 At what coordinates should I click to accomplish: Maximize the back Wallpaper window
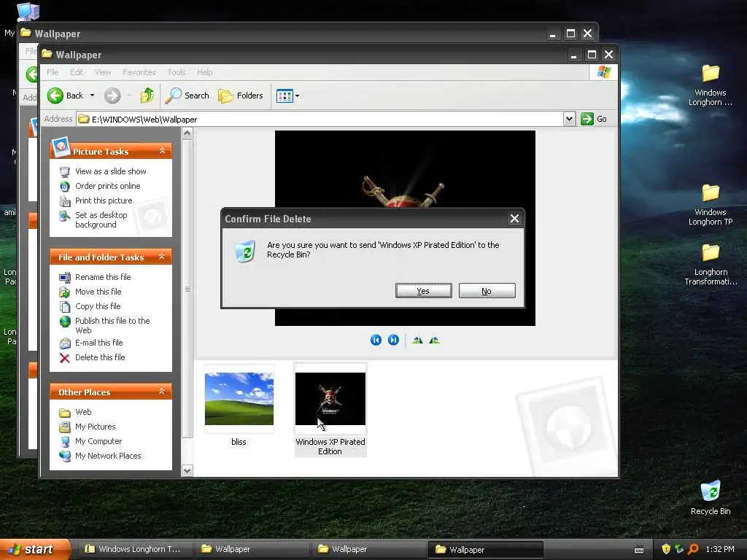(570, 34)
